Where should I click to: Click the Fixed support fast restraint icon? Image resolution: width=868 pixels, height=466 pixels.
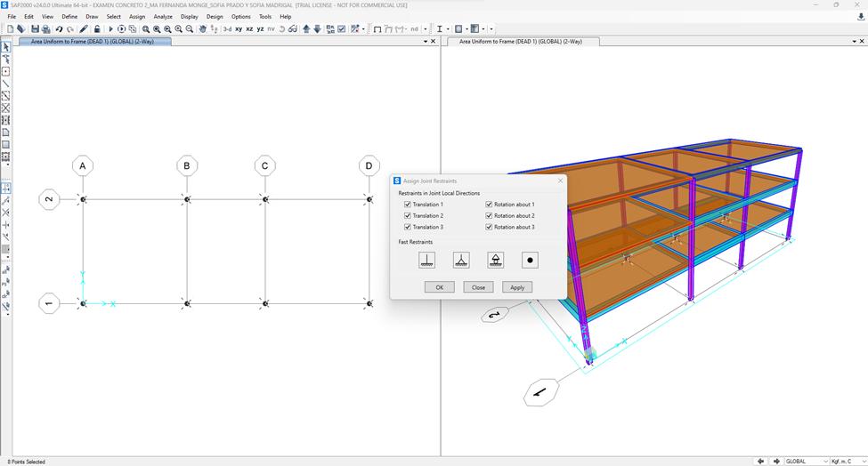pyautogui.click(x=426, y=260)
